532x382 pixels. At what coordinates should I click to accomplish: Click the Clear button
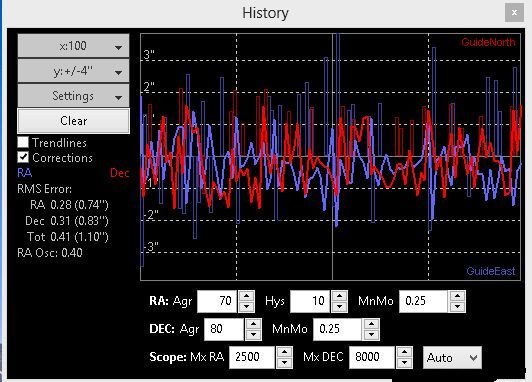[x=73, y=121]
